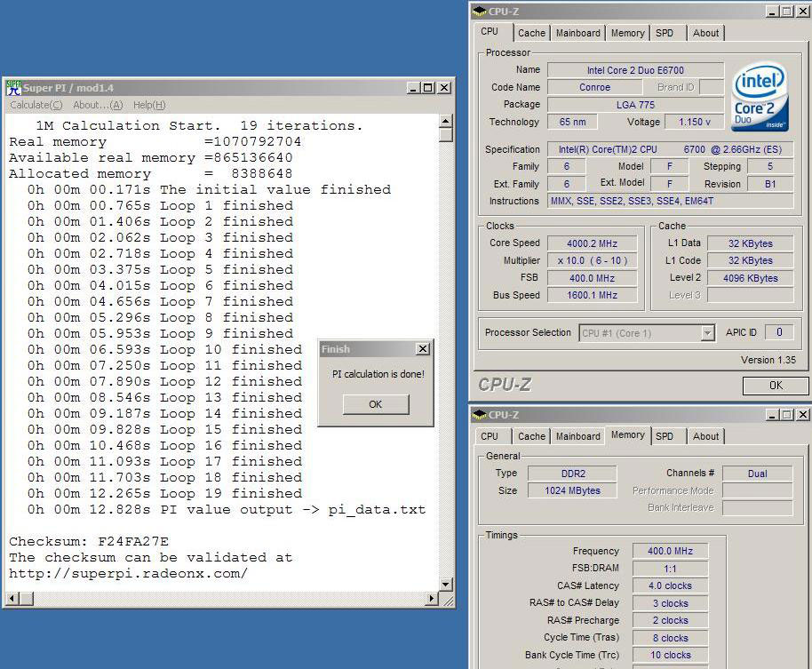812x669 pixels.
Task: Click the CPU-Z chip icon in lower window title bar
Action: [x=480, y=414]
